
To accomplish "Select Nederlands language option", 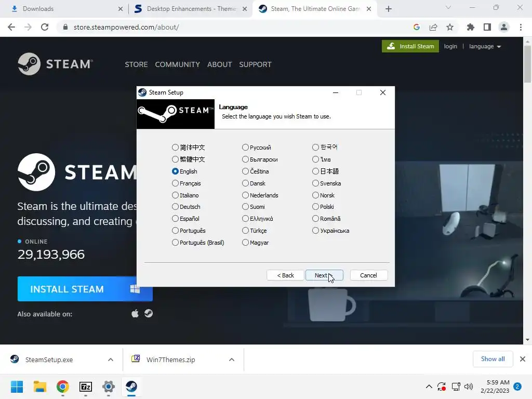I will [x=245, y=195].
